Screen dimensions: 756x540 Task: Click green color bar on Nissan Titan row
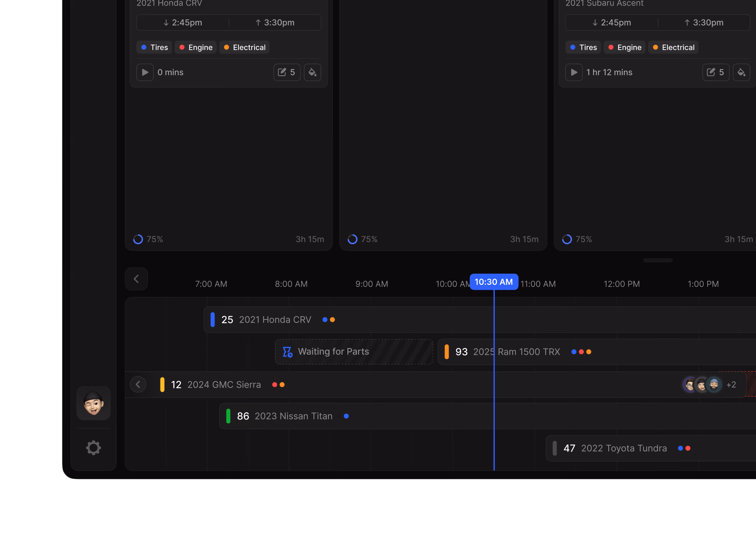tap(228, 416)
